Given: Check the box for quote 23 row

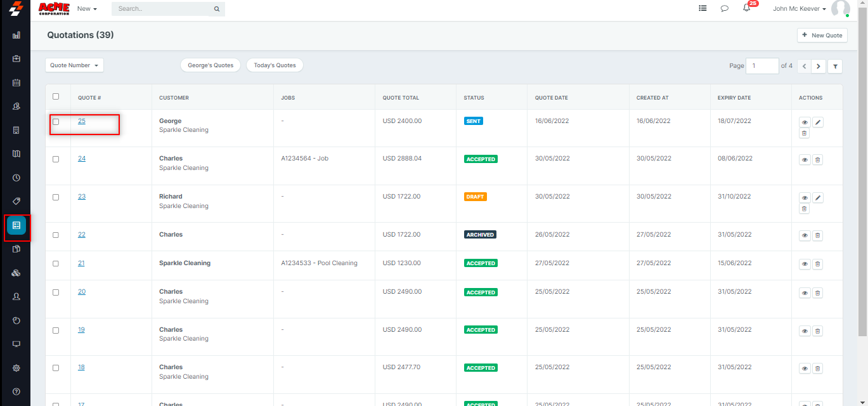Looking at the screenshot, I should pyautogui.click(x=56, y=197).
